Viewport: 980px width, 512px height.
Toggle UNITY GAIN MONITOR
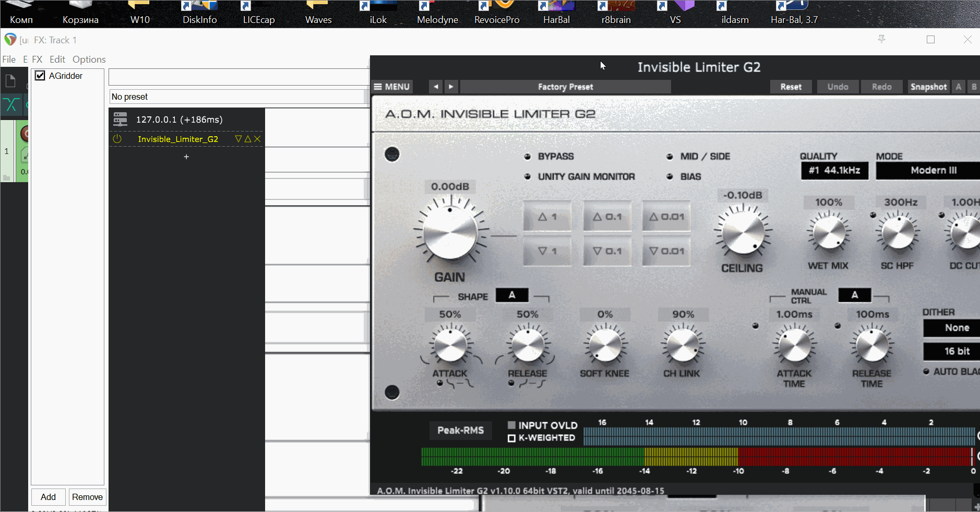(528, 177)
